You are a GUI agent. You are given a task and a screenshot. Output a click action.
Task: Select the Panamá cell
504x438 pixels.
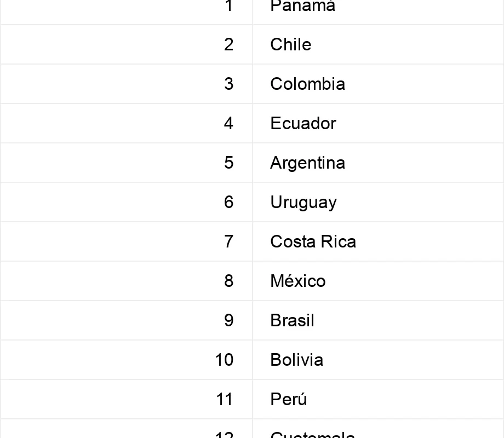(x=378, y=12)
